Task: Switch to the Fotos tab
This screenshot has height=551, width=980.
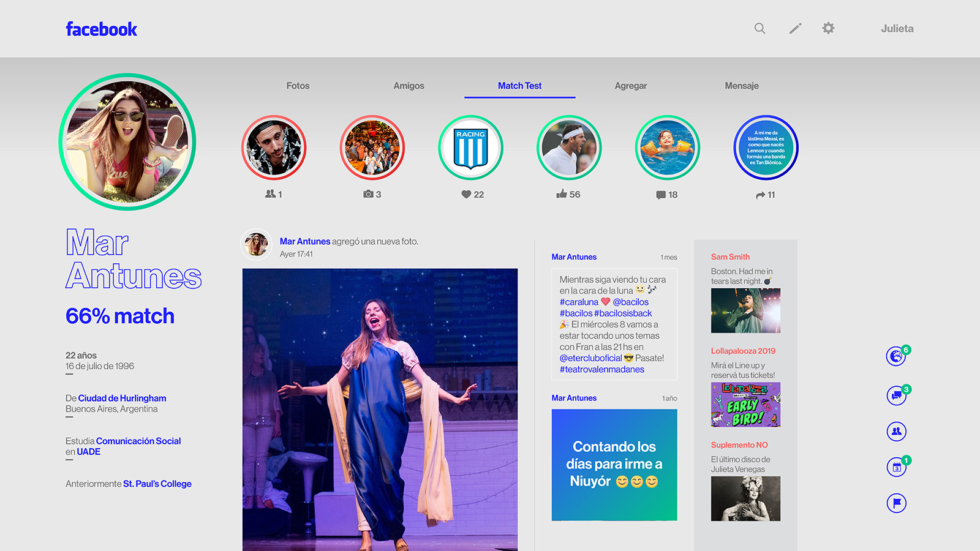Action: pyautogui.click(x=298, y=86)
